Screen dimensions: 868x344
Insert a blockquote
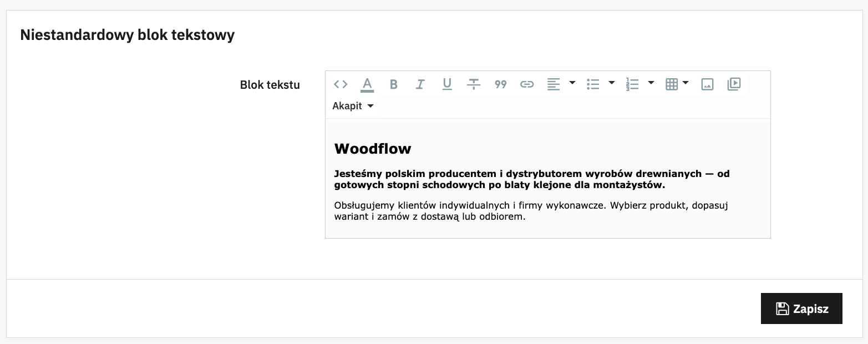pyautogui.click(x=500, y=84)
